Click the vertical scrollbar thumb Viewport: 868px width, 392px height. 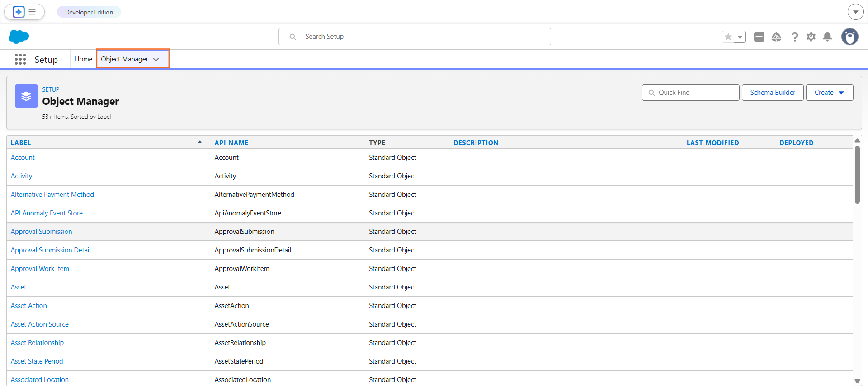[x=857, y=175]
